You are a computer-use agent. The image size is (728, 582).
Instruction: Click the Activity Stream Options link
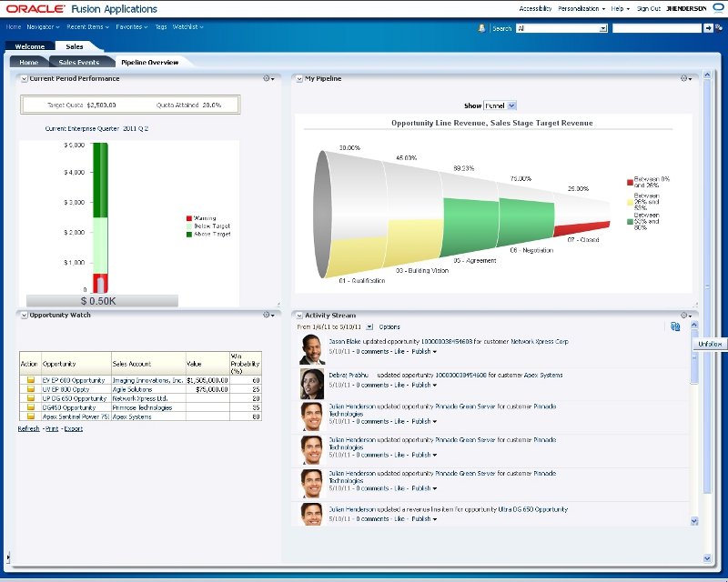[389, 326]
